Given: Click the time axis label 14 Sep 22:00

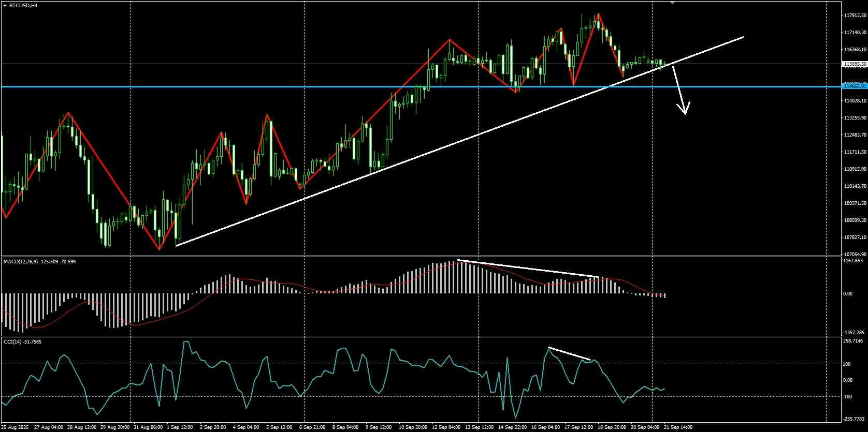Looking at the screenshot, I should [x=512, y=427].
